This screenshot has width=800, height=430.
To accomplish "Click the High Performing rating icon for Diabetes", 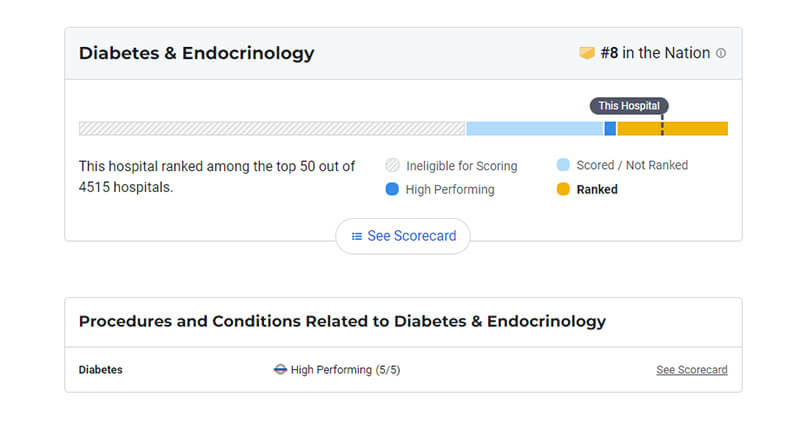I will point(280,369).
